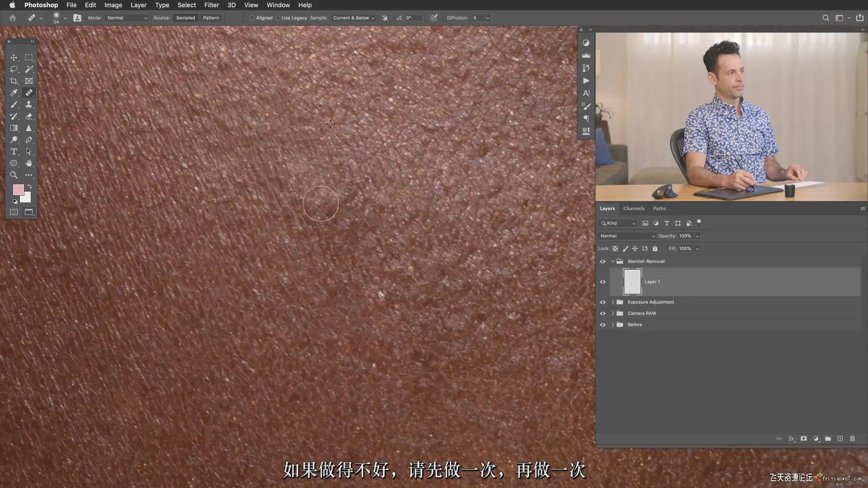Set source to Pattern
868x488 pixels.
(x=211, y=18)
